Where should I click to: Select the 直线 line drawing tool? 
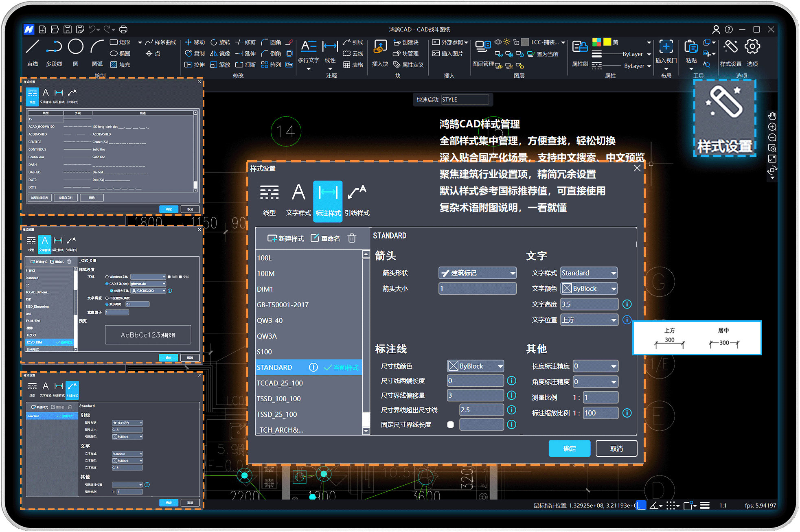point(33,53)
